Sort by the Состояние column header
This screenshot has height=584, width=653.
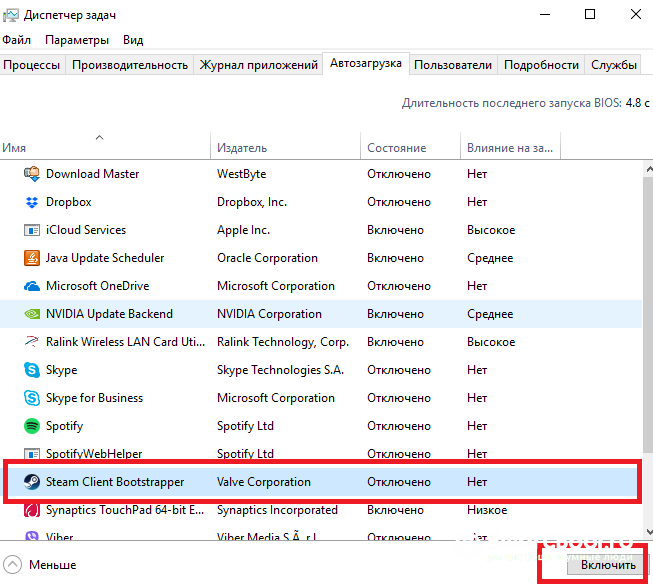pyautogui.click(x=411, y=146)
